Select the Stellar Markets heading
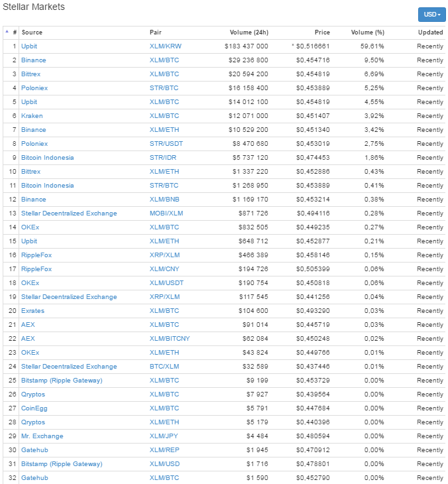The image size is (448, 484). click(34, 7)
